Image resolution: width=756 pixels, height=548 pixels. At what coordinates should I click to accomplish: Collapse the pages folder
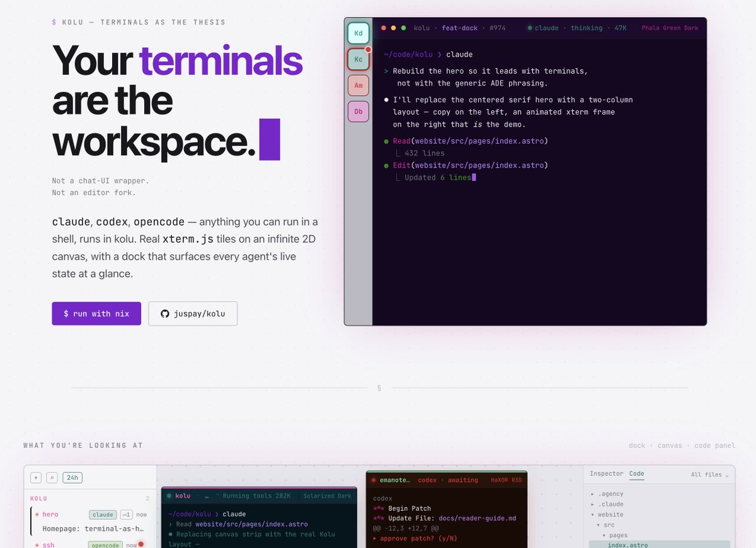tap(615, 535)
